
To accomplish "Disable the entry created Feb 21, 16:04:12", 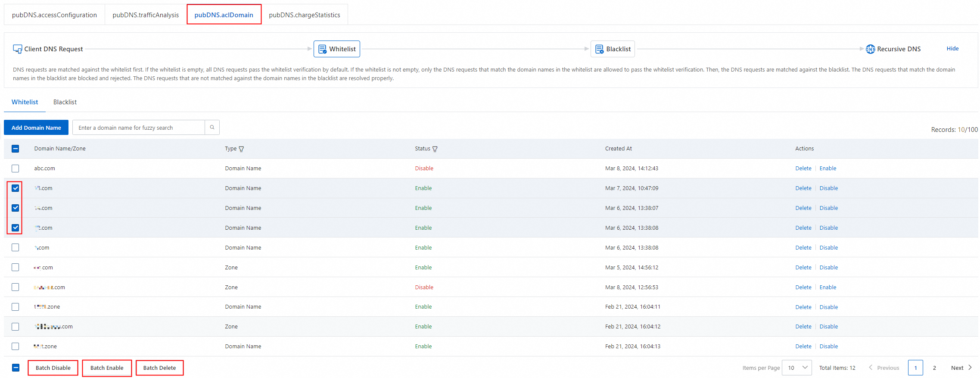I will coord(829,327).
